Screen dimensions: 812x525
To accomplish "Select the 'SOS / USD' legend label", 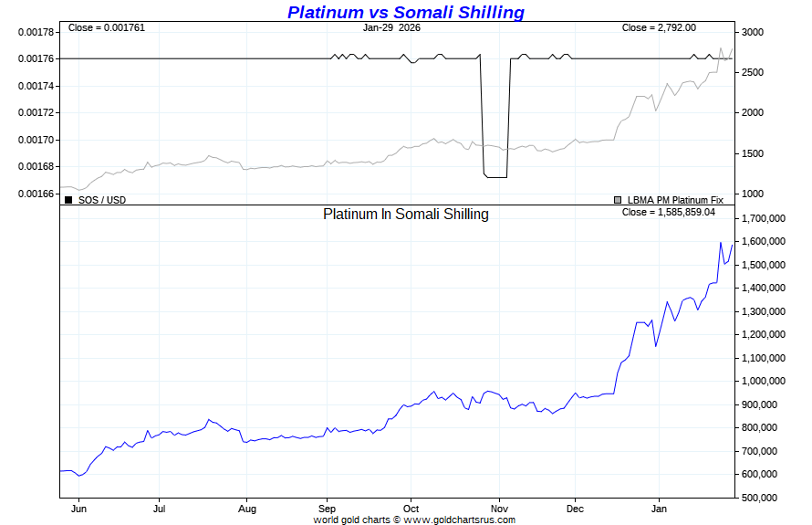I will click(102, 200).
